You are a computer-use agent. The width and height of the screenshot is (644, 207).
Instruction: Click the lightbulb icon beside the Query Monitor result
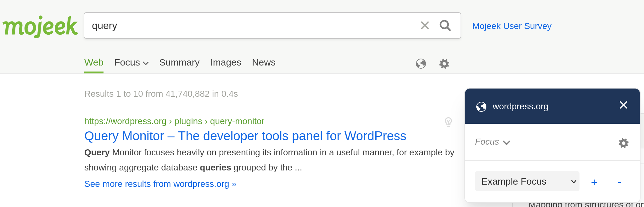click(x=448, y=122)
